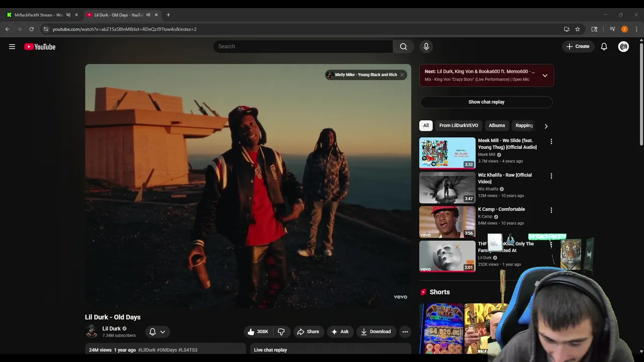Click the video player to pause

(x=248, y=186)
